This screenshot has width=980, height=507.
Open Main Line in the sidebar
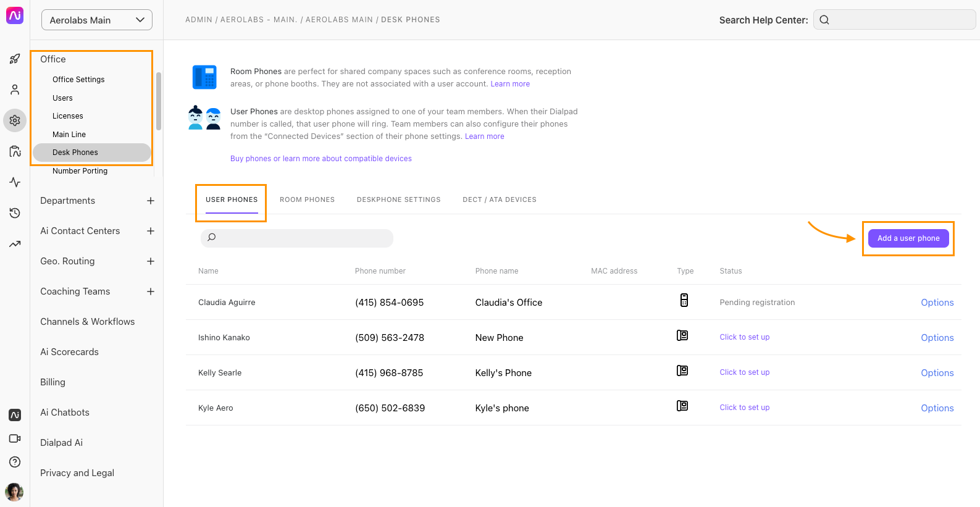pyautogui.click(x=69, y=135)
